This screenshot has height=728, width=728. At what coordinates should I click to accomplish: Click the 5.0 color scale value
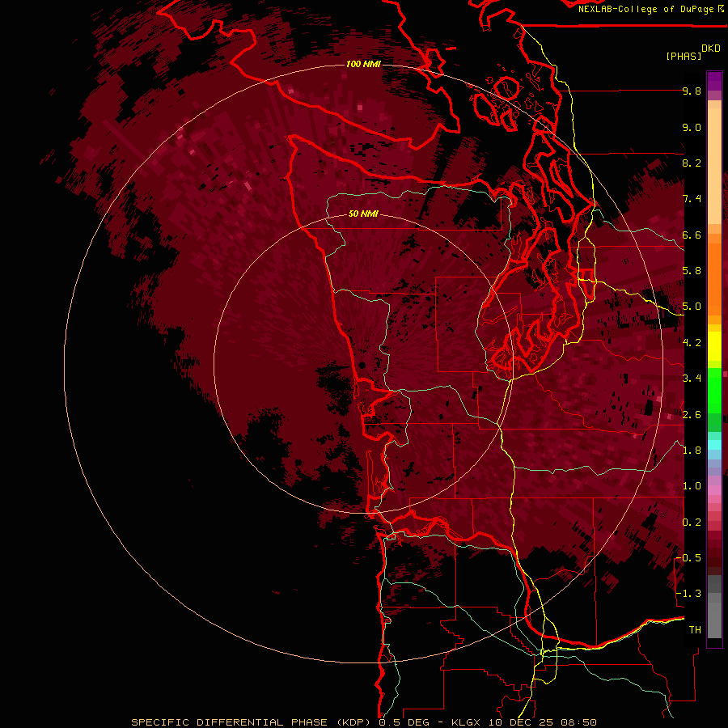pos(692,307)
